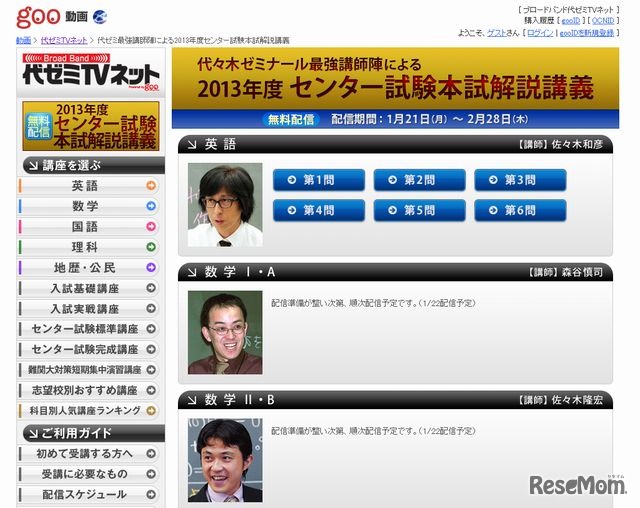Open the 国語 course menu item
The height and width of the screenshot is (508, 640).
point(89,226)
